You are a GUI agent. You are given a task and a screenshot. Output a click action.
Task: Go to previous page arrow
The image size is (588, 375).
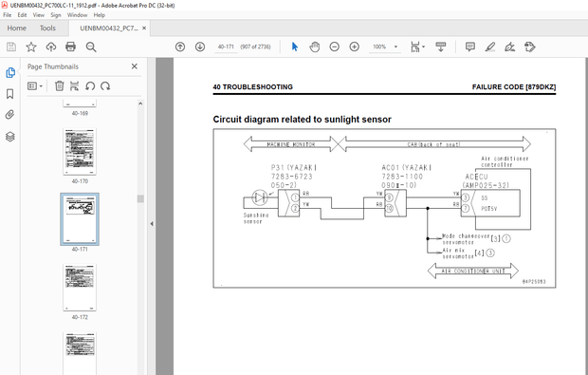[x=180, y=47]
